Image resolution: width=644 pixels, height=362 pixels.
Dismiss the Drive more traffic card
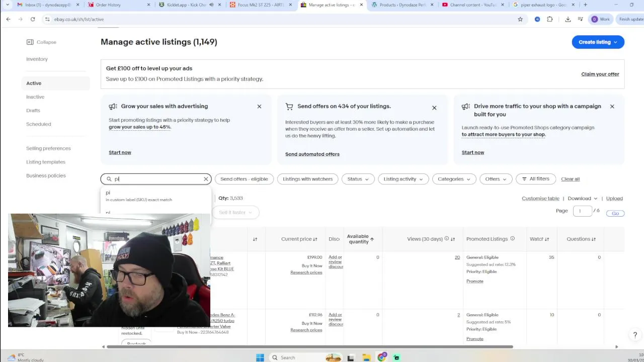(x=612, y=107)
